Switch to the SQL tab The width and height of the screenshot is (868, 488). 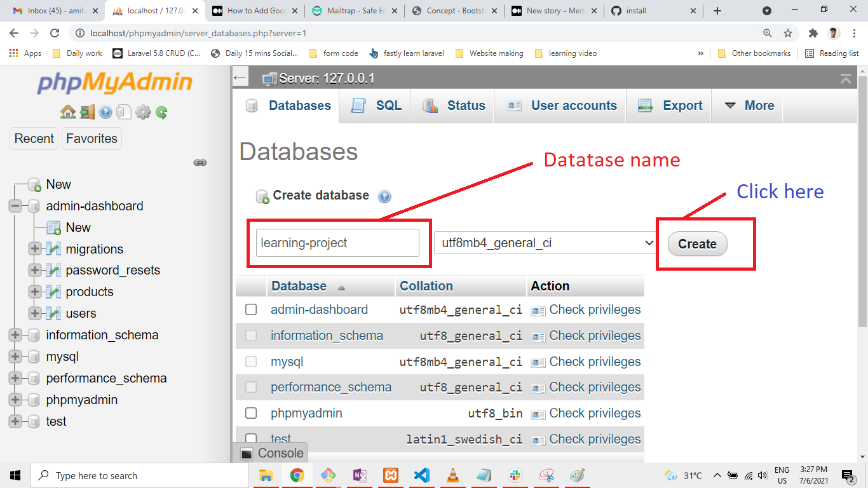tap(376, 105)
